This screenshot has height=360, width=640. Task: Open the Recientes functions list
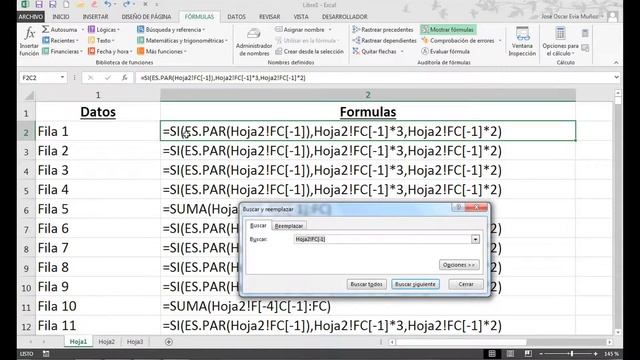pos(61,40)
